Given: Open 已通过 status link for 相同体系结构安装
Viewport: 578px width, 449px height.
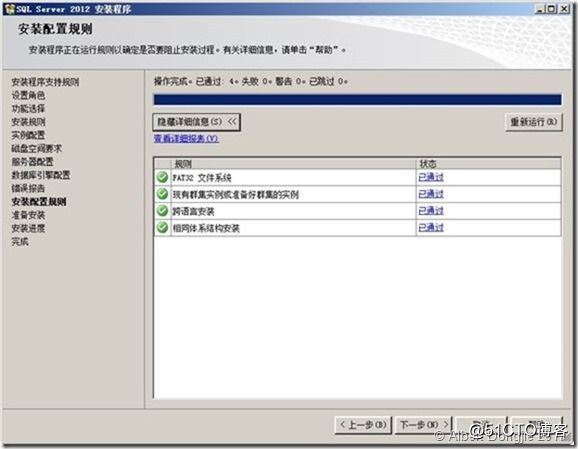Looking at the screenshot, I should point(431,227).
